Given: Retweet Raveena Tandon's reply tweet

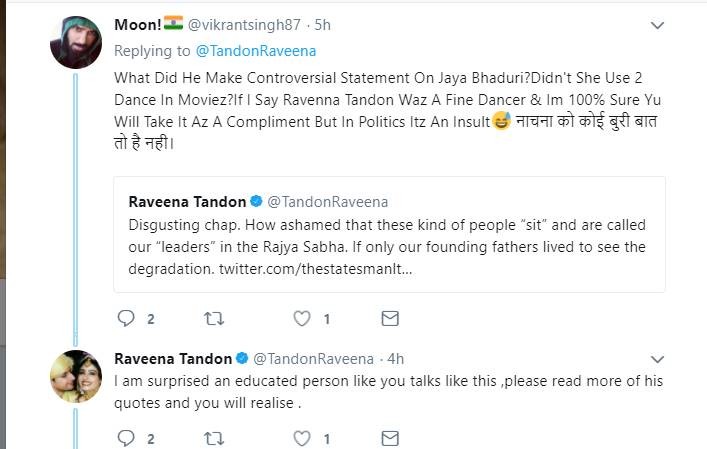Looking at the screenshot, I should coord(213,437).
